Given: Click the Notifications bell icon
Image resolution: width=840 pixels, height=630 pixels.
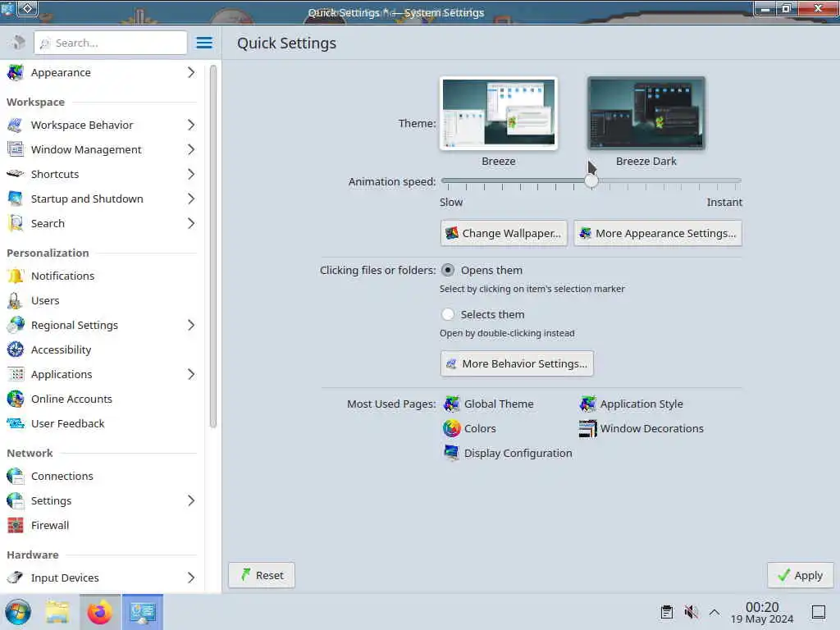Looking at the screenshot, I should (16, 276).
